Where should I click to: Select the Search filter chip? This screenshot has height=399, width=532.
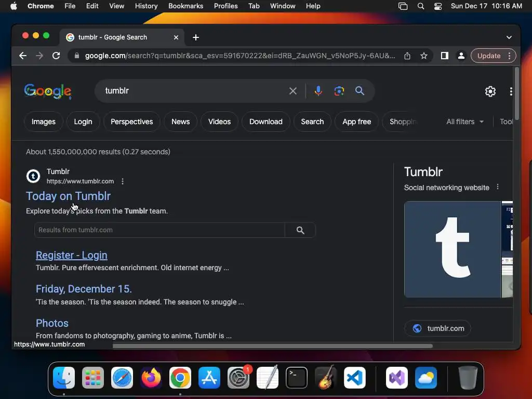(312, 122)
